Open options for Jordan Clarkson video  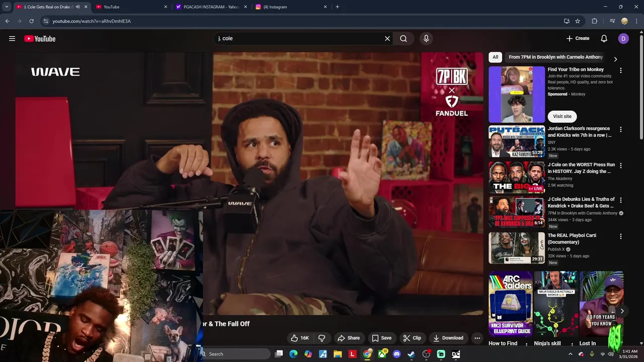pyautogui.click(x=620, y=130)
